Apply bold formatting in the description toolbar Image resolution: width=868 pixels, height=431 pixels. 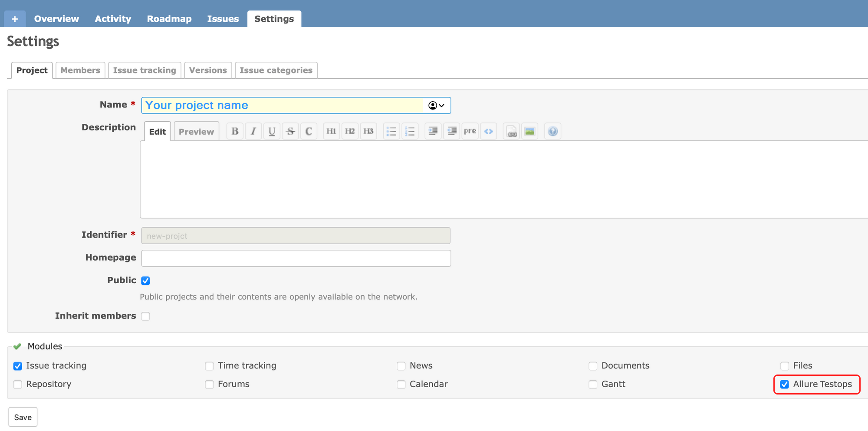[x=234, y=131]
